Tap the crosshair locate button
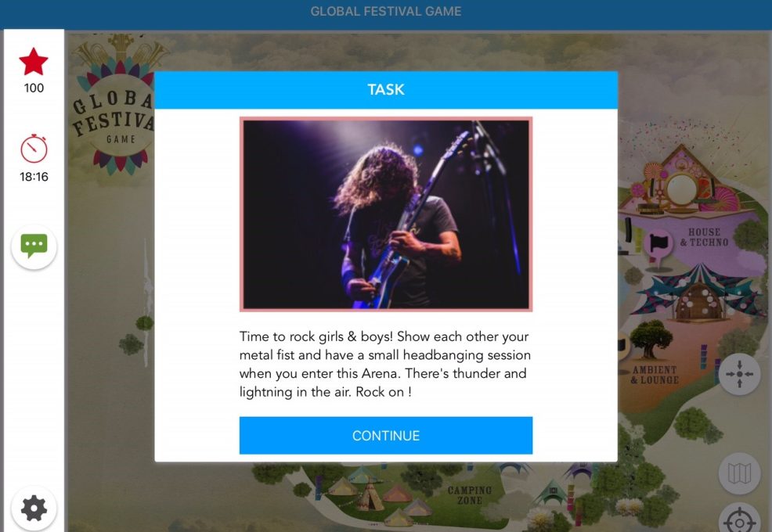Screen dimensions: 772x532 739,521
